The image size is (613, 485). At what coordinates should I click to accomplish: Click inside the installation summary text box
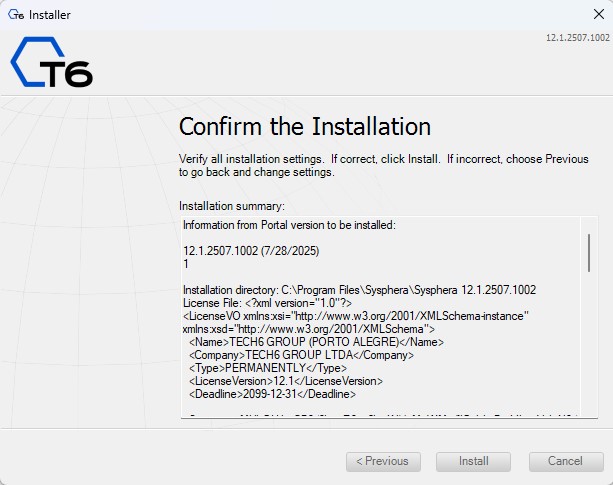coord(389,317)
